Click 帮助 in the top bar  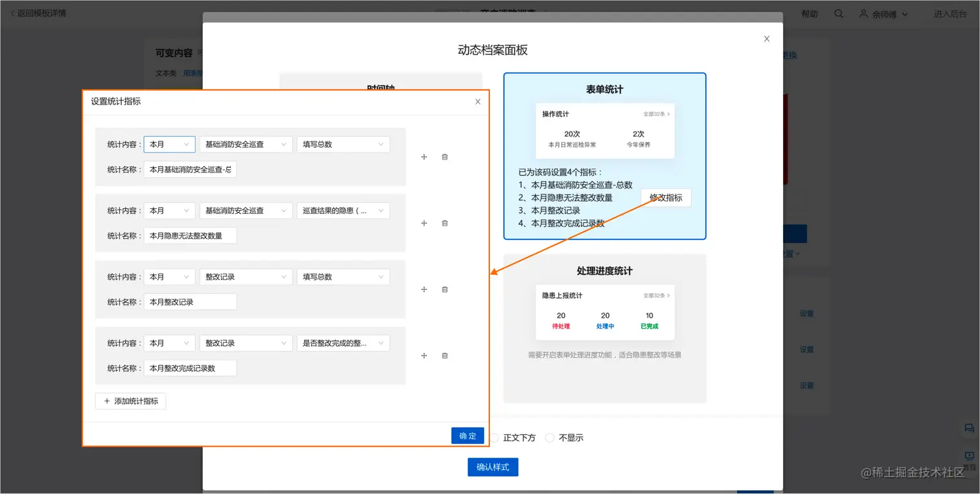[810, 14]
